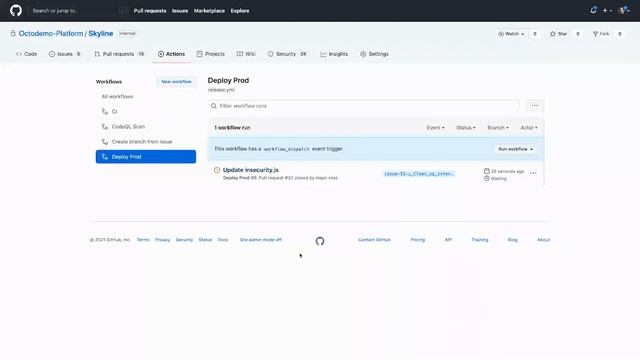Viewport: 640px width, 360px height.
Task: Go to Issues in the top header
Action: point(180,11)
